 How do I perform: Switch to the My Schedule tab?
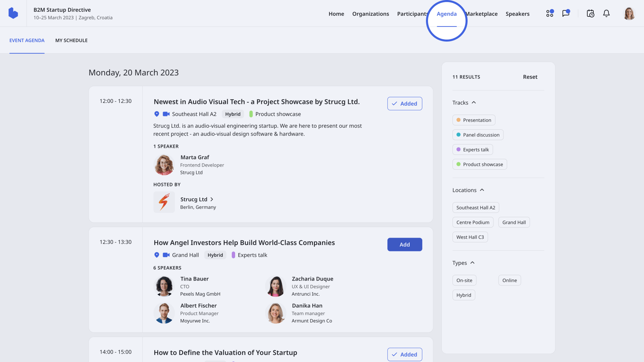pos(71,40)
